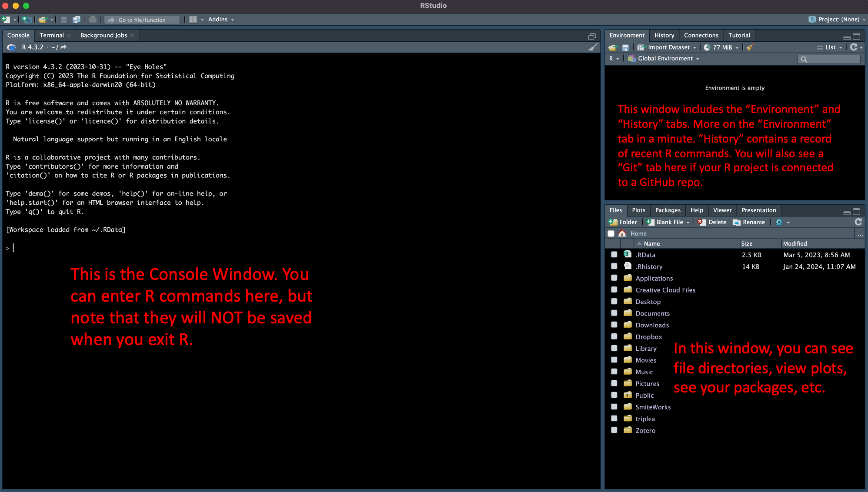
Task: Open the Blank File dropdown
Action: pos(668,222)
